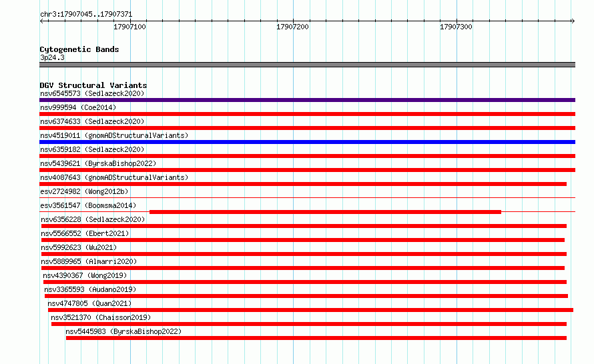Click the ruler's right arrow end
The image size is (594, 364).
click(x=573, y=21)
